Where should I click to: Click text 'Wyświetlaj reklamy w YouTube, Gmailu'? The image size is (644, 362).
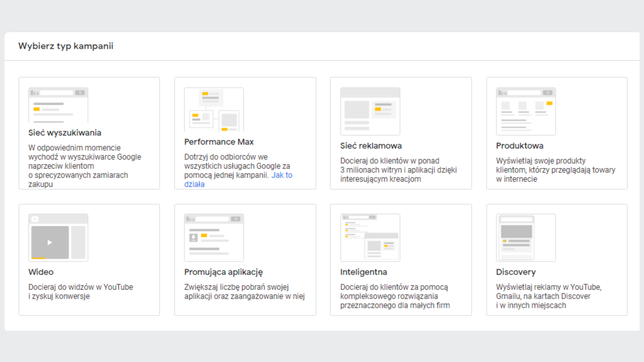pyautogui.click(x=549, y=296)
